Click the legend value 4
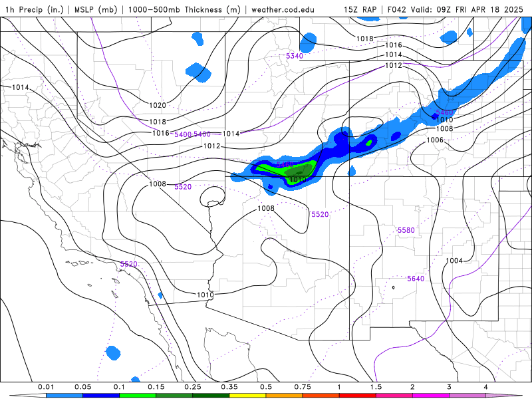This screenshot has width=532, height=399. [x=486, y=387]
